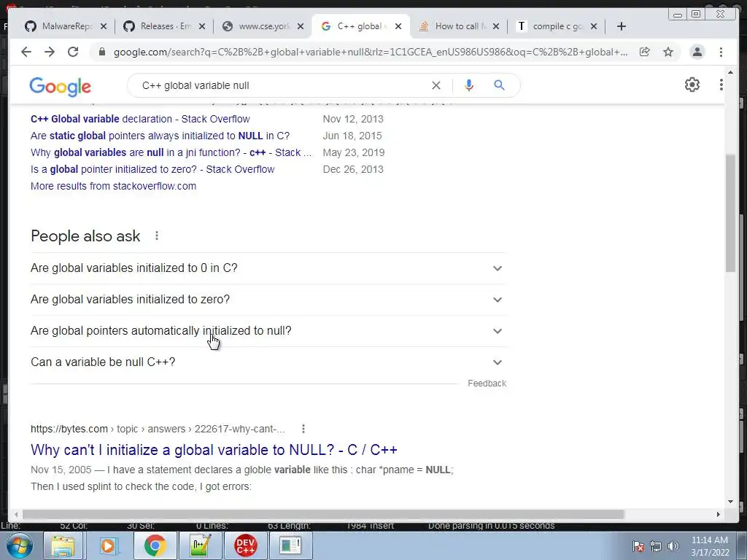This screenshot has width=747, height=560.
Task: Click in the Google search input field
Action: (x=281, y=85)
